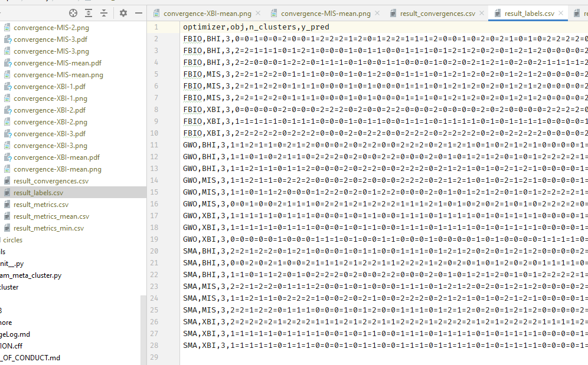This screenshot has height=365, width=588.
Task: Click the Expand All icon in project toolbar
Action: [x=89, y=13]
